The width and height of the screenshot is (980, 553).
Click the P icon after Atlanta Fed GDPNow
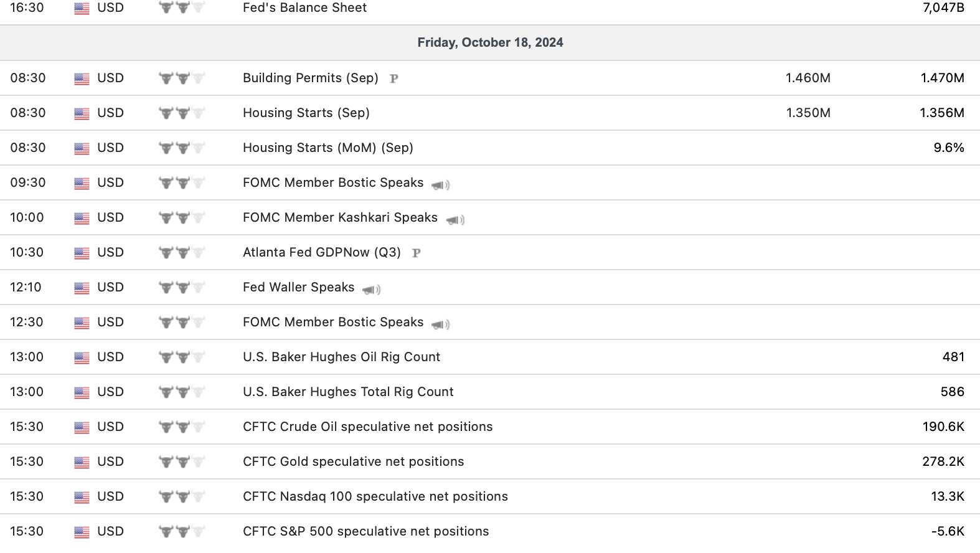(417, 253)
